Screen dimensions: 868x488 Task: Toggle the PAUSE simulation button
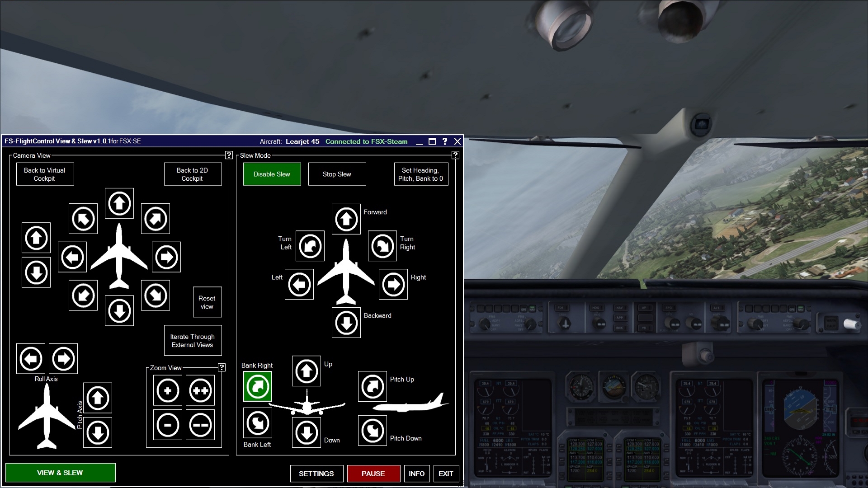[373, 473]
